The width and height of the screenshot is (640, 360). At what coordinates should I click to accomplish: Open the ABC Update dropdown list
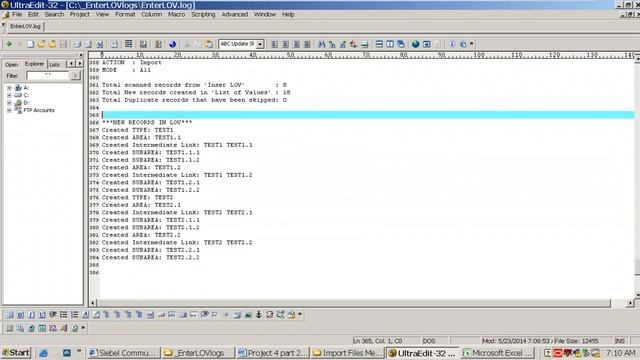(260, 44)
